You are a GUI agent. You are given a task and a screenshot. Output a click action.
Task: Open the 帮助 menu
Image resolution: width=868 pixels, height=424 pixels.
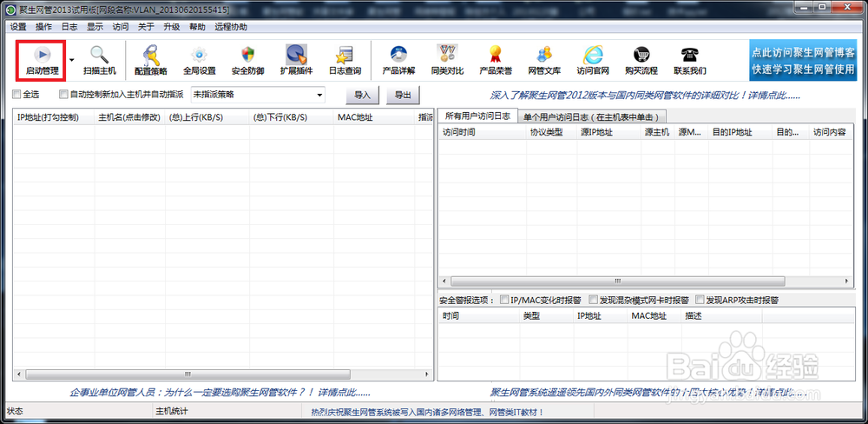pyautogui.click(x=197, y=27)
